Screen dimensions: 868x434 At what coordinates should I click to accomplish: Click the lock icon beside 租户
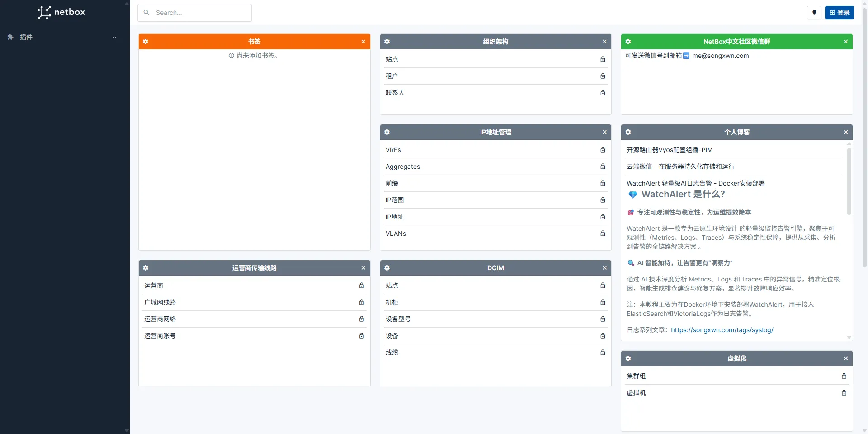click(603, 76)
